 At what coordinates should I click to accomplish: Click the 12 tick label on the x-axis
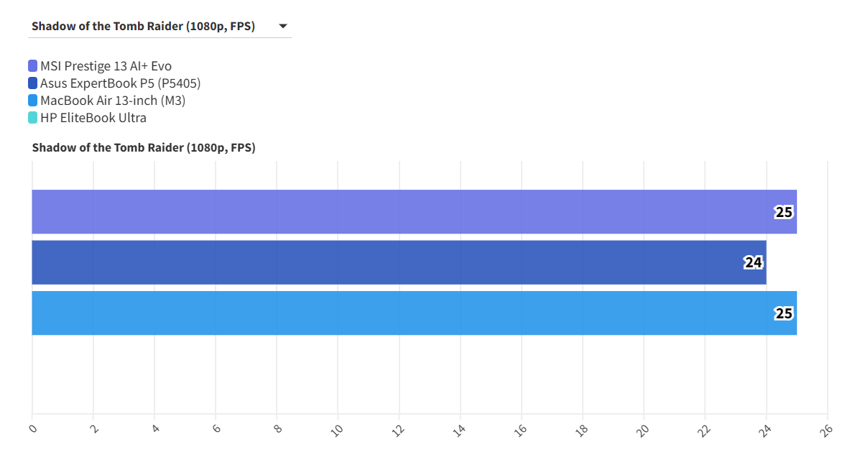399,430
